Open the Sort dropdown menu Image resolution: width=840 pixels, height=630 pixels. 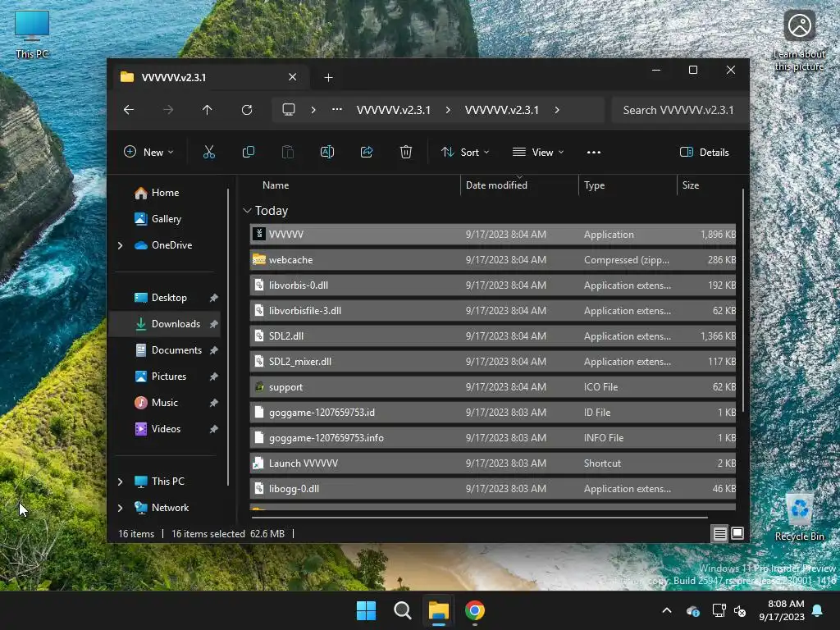pos(465,152)
